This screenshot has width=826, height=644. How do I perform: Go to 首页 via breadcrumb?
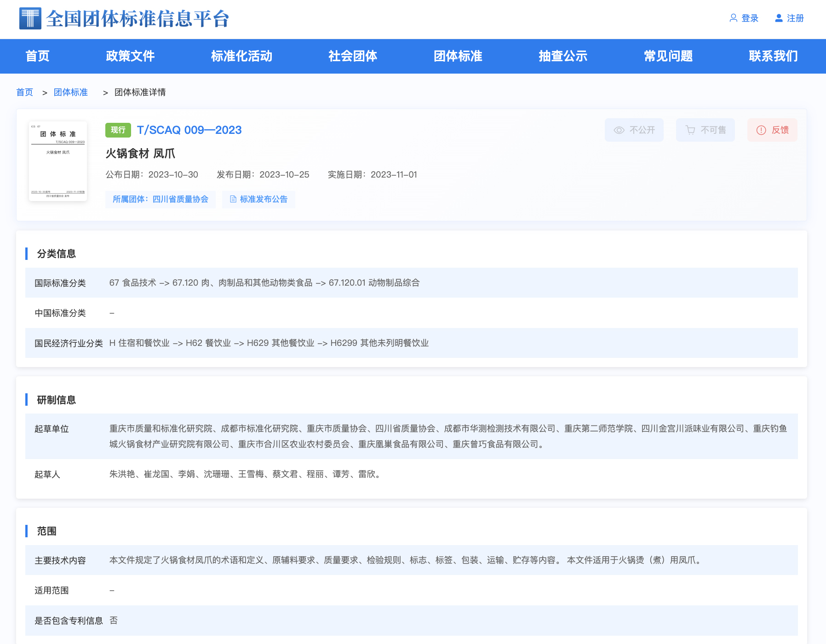(24, 92)
